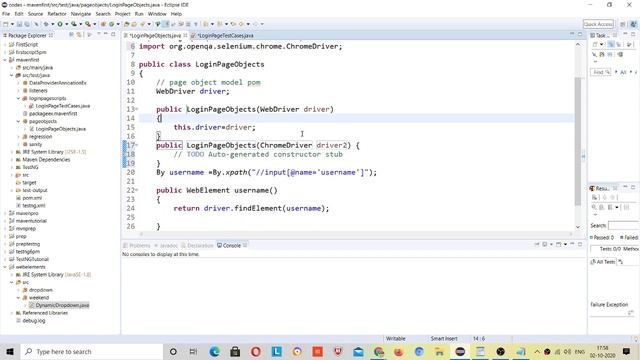640x360 pixels.
Task: Open the File menu
Action: click(x=6, y=14)
